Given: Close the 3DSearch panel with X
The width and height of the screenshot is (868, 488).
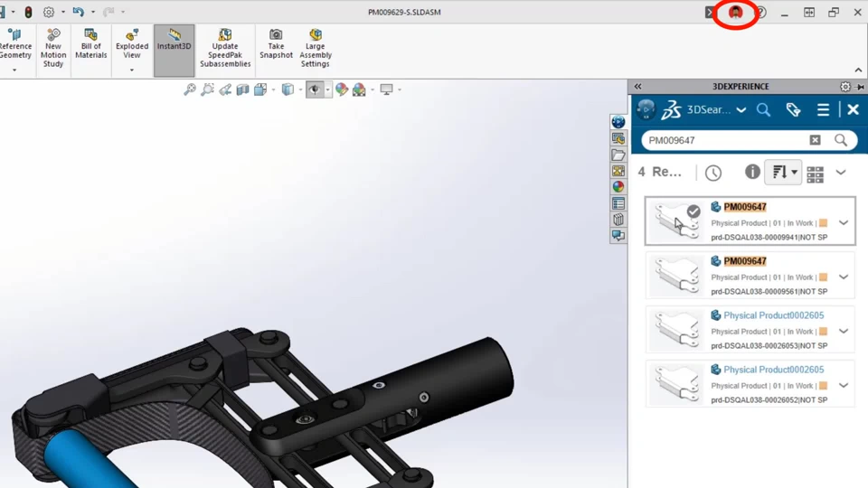Looking at the screenshot, I should pyautogui.click(x=853, y=109).
